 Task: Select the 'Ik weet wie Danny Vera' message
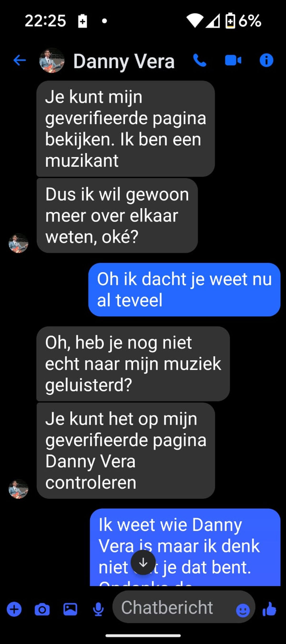[185, 548]
